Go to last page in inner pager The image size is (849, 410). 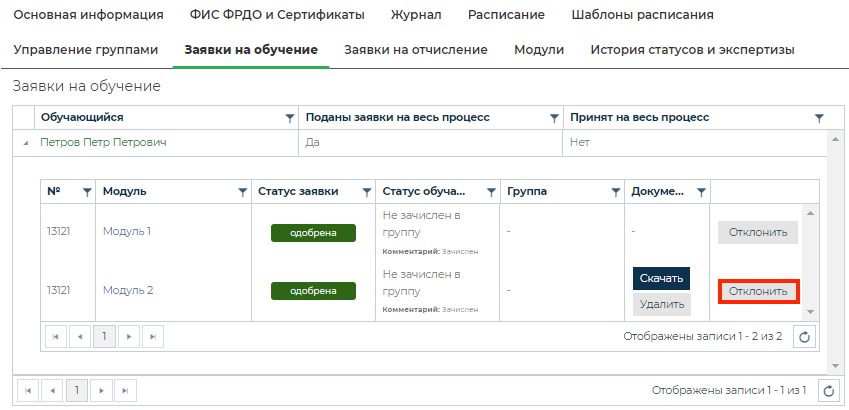153,337
